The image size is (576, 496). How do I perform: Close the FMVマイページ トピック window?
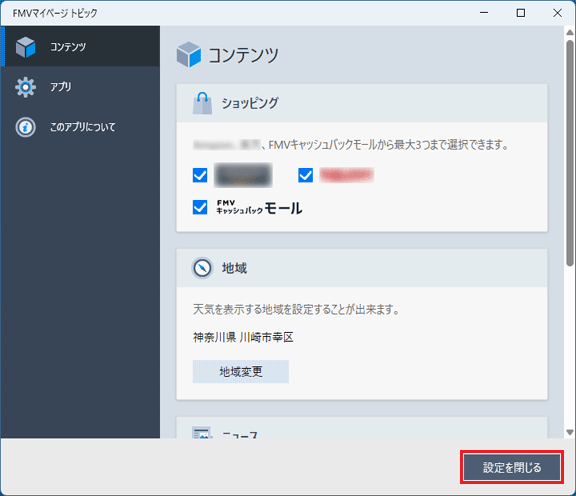pyautogui.click(x=557, y=13)
